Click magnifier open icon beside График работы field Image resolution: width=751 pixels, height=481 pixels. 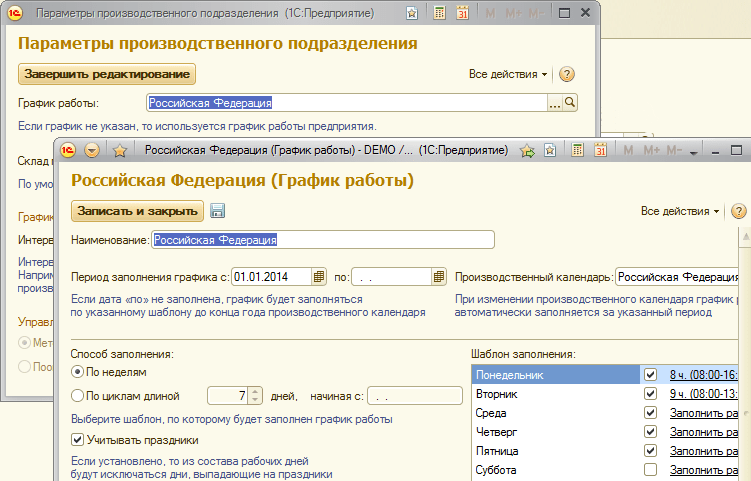point(570,103)
